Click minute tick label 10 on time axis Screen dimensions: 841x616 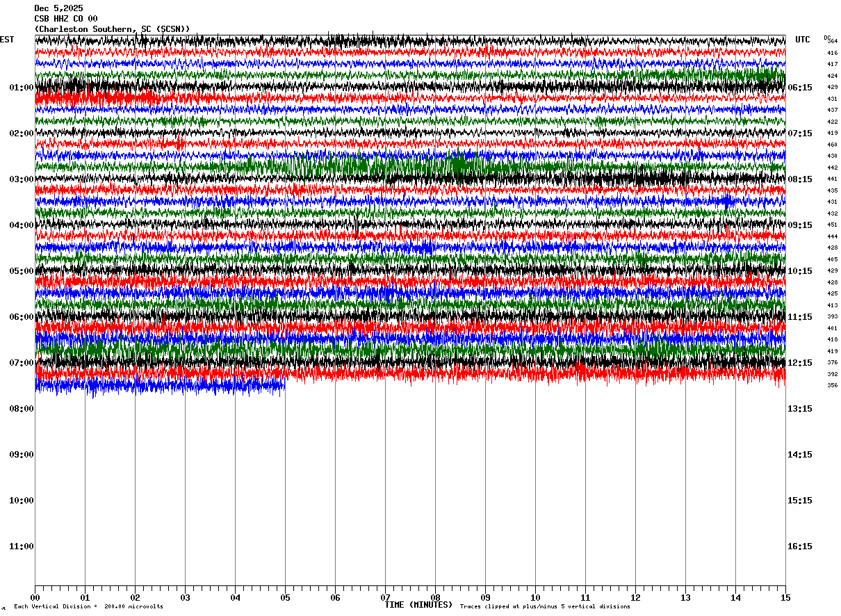(535, 597)
